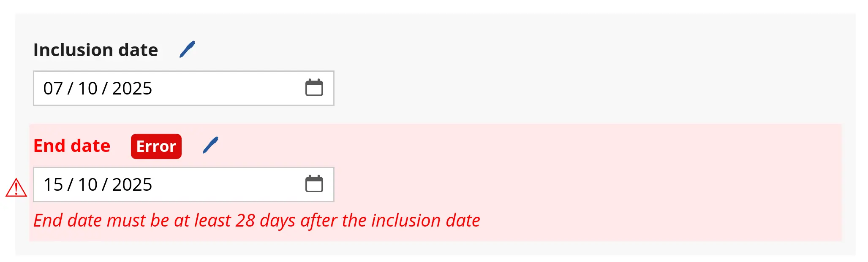Click empty space inside End date field
The width and height of the screenshot is (868, 262).
click(x=228, y=185)
